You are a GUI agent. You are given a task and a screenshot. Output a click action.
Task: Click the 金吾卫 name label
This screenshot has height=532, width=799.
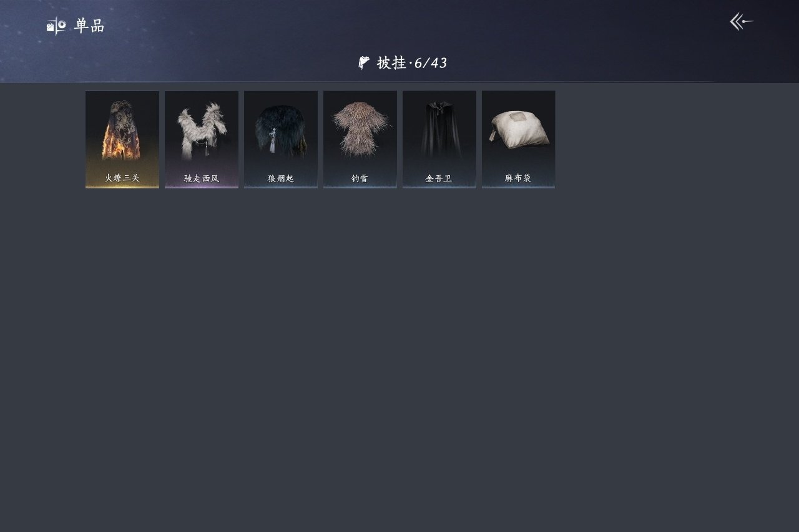[x=439, y=178]
